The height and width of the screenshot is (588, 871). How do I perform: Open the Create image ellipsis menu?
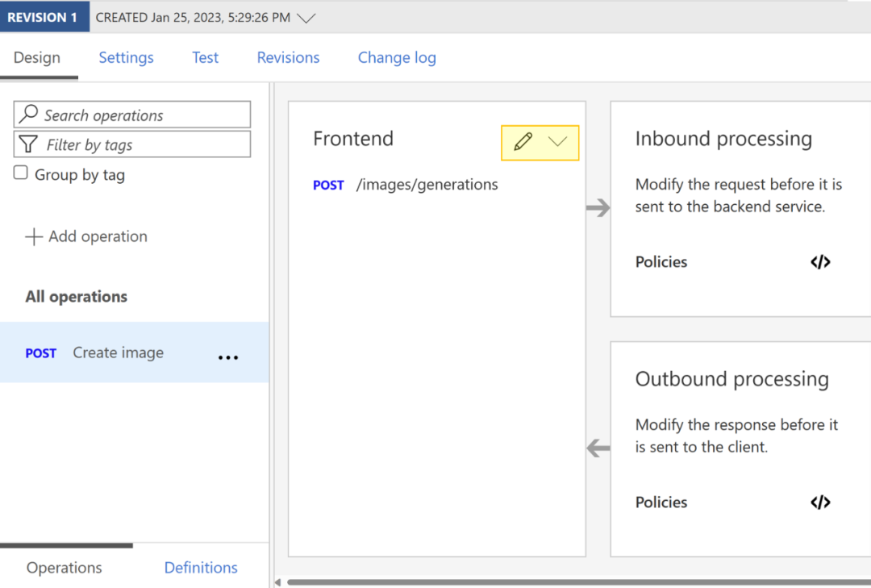pos(228,355)
